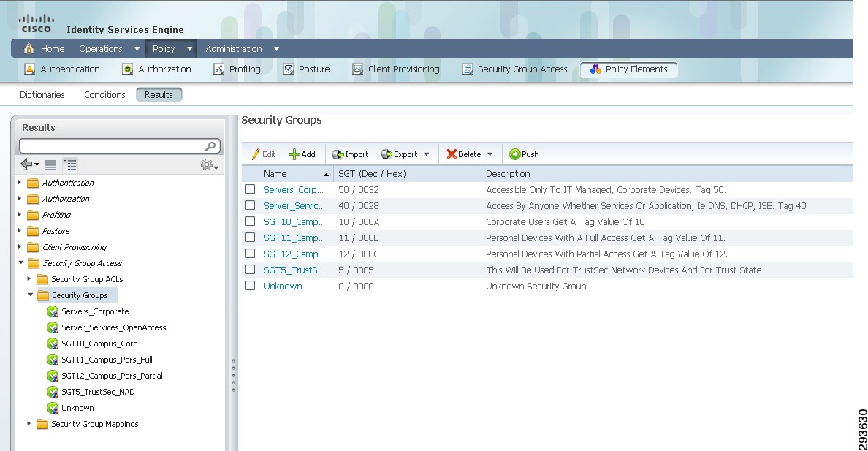The width and height of the screenshot is (868, 451).
Task: Open the SGT11_Camp... security group link
Action: point(294,238)
